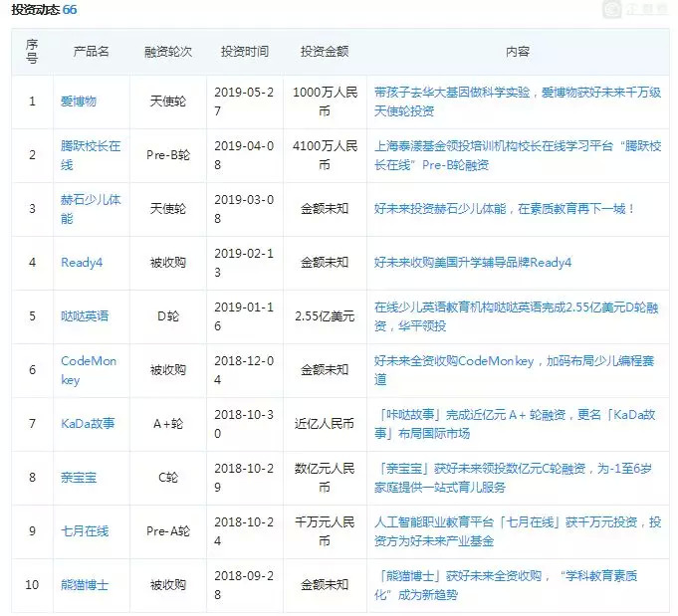The height and width of the screenshot is (616, 678).
Task: Select the A+轮 round cell
Action: (168, 424)
